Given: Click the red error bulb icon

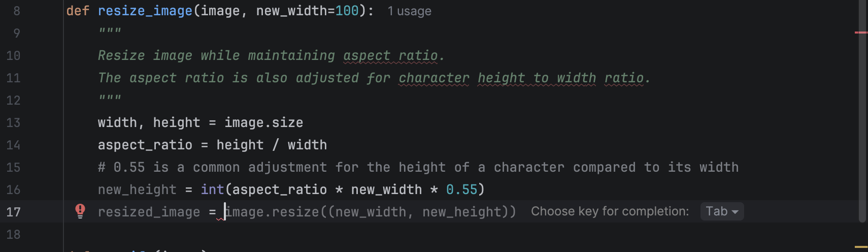Looking at the screenshot, I should coord(80,211).
